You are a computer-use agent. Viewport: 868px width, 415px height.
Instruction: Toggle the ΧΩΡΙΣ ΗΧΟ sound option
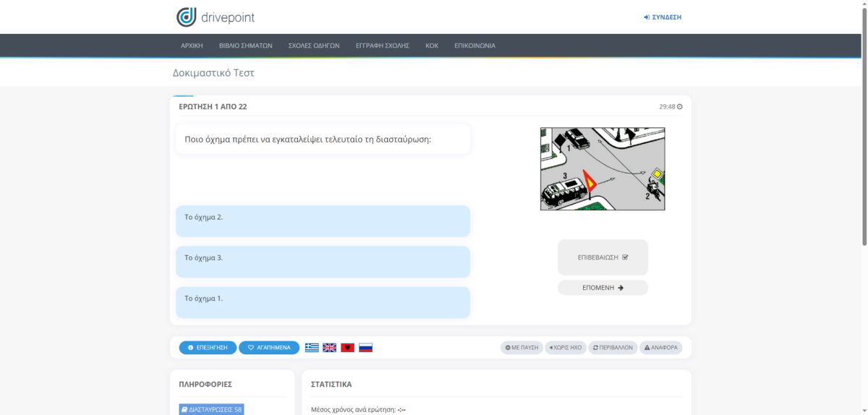coord(565,348)
